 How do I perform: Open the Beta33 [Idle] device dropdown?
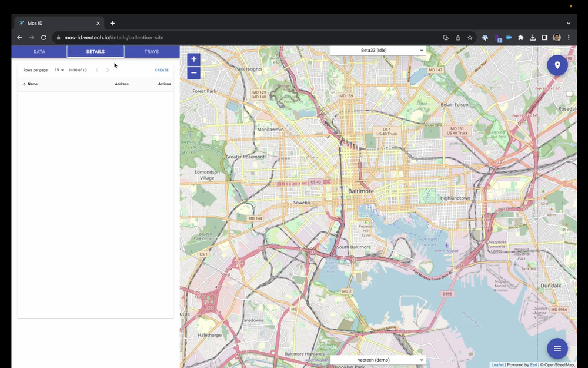(x=378, y=50)
